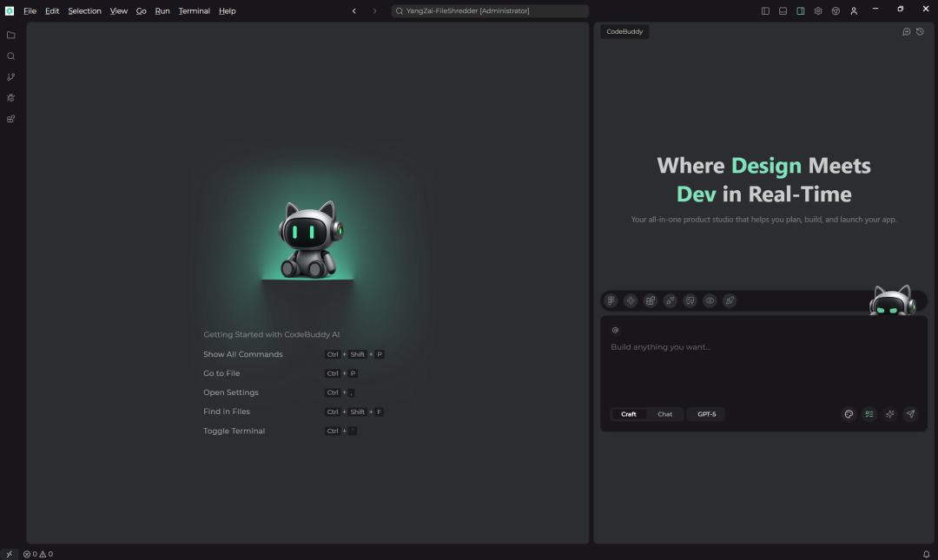The height and width of the screenshot is (560, 938).
Task: Click Open Settings shortcut entry
Action: [231, 392]
